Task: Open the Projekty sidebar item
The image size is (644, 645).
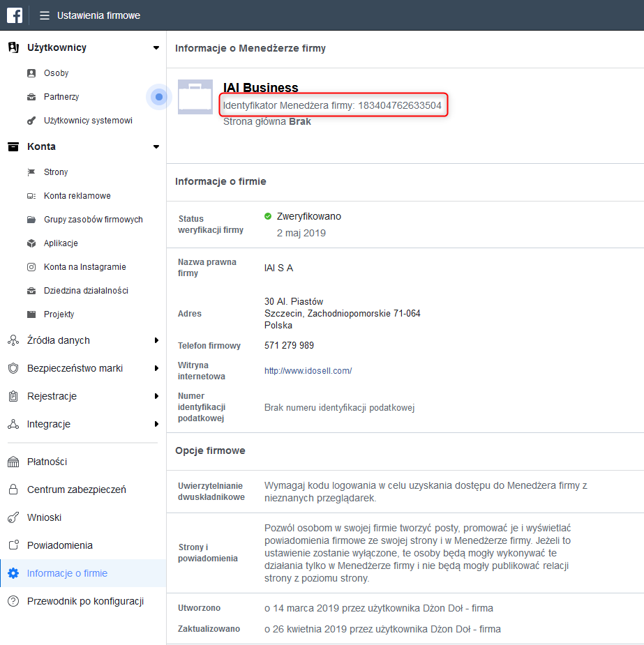Action: pyautogui.click(x=59, y=314)
